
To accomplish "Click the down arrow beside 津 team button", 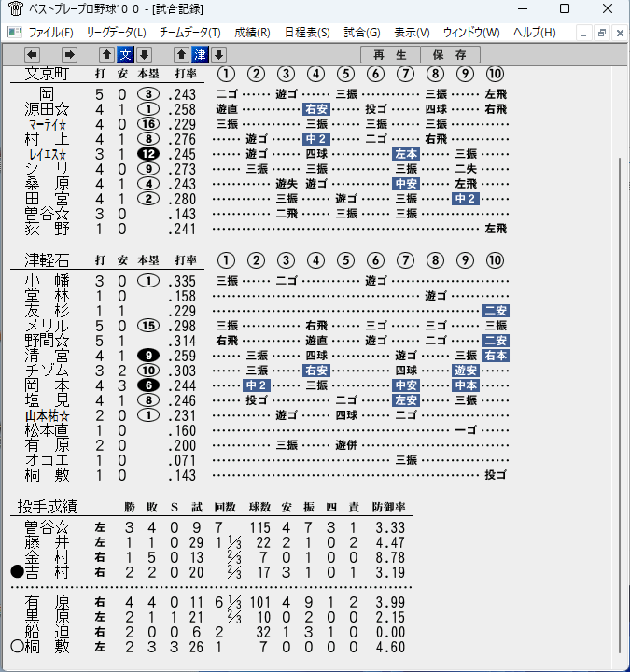I will pos(219,54).
